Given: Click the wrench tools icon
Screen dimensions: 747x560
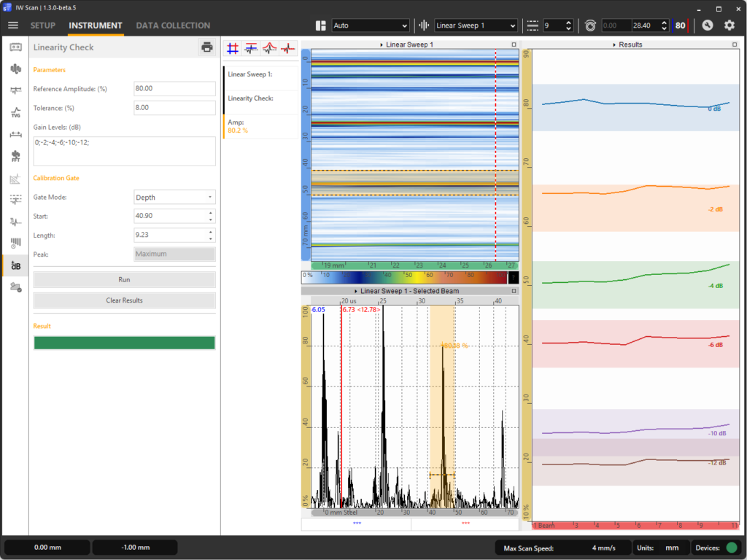Looking at the screenshot, I should tap(707, 26).
